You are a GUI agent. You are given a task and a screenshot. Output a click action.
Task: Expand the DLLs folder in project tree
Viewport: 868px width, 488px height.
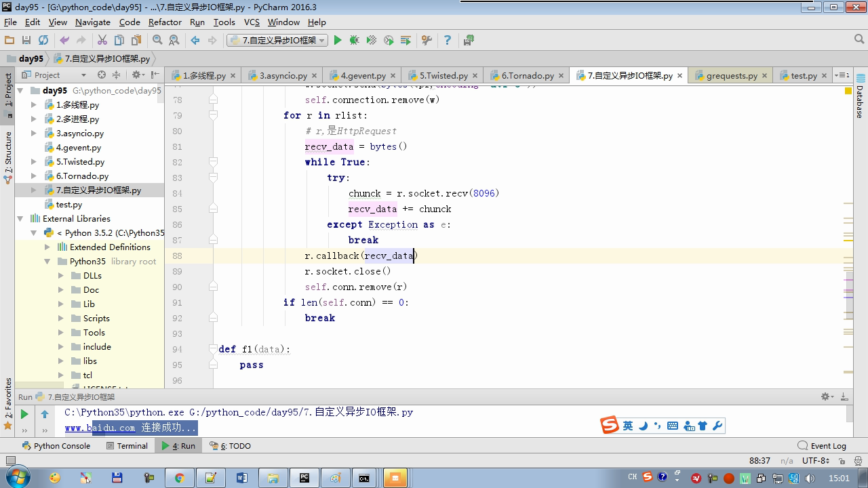point(61,276)
